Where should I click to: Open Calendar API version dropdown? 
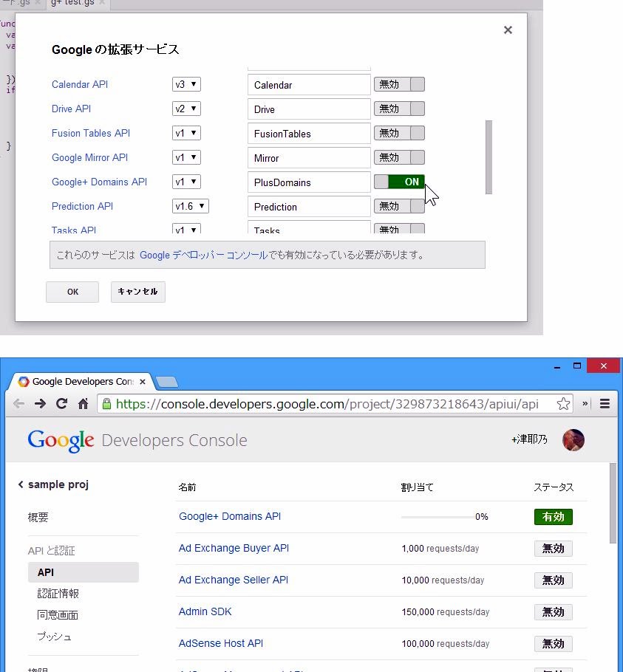(x=186, y=84)
